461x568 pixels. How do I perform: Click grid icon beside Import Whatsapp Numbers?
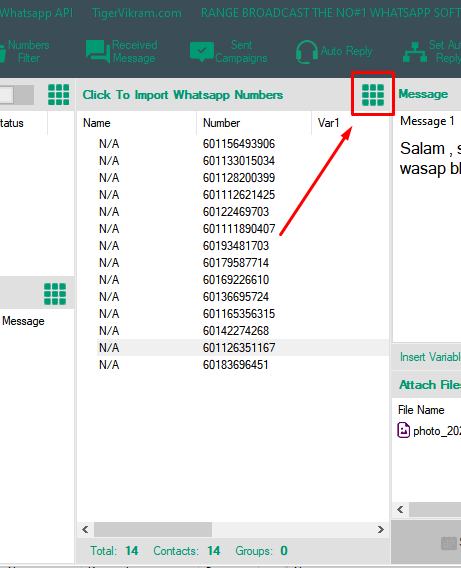[x=373, y=95]
